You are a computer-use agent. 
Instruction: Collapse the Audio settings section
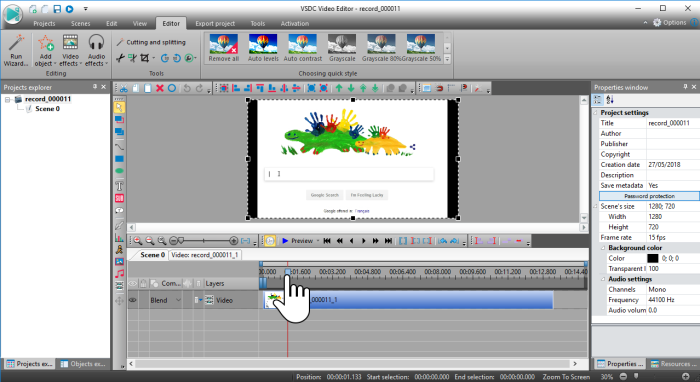[x=603, y=279]
